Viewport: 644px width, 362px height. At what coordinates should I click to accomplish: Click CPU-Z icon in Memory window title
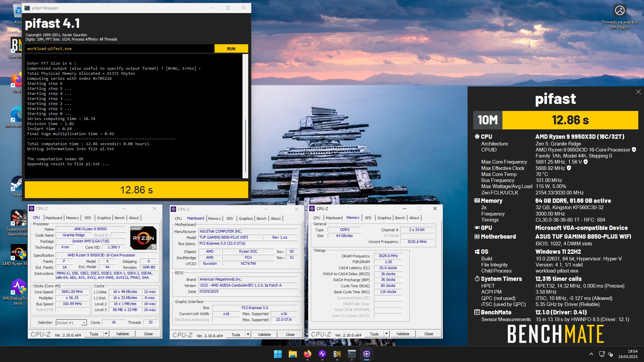pos(312,208)
